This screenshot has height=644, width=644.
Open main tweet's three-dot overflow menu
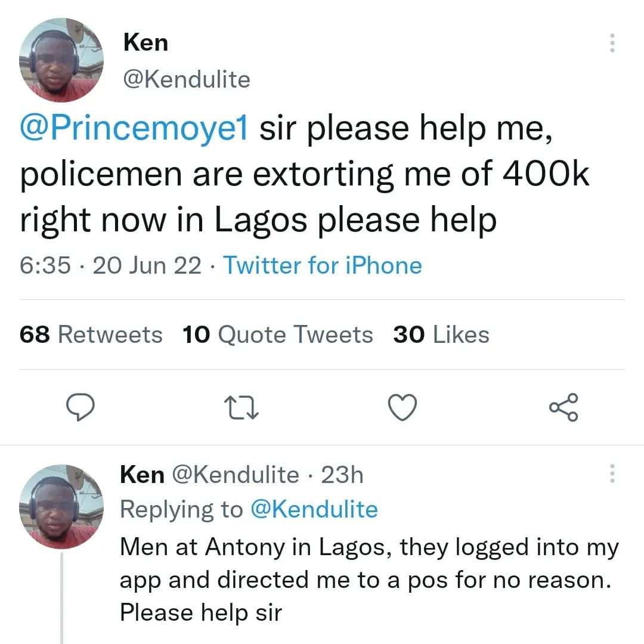click(x=612, y=43)
